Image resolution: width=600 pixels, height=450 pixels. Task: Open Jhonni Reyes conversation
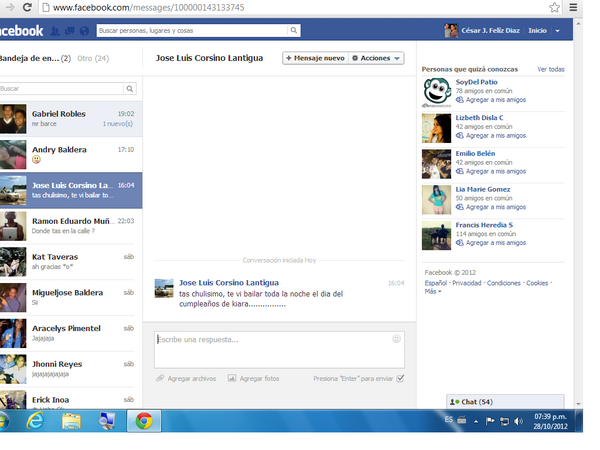tap(71, 369)
